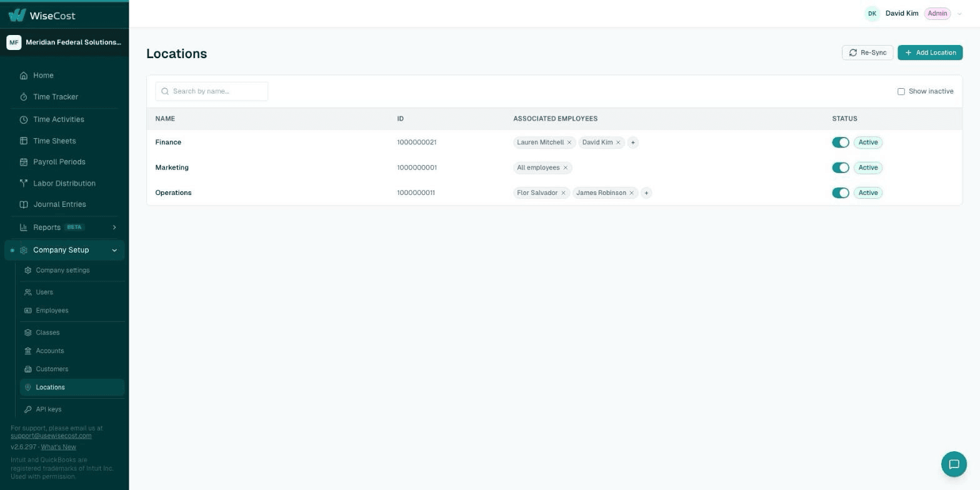Remove Lauren Mitchell from Finance
The width and height of the screenshot is (980, 490).
click(569, 142)
